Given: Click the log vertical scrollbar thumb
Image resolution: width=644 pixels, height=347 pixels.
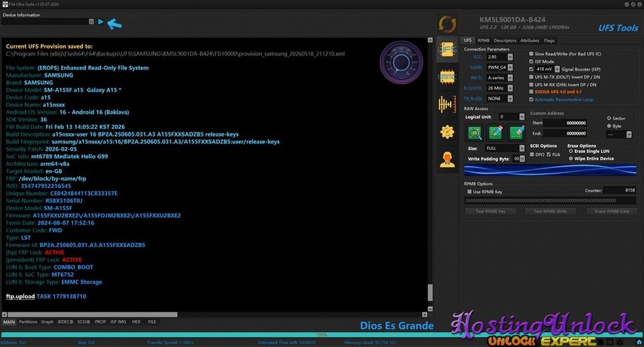Looking at the screenshot, I should (x=430, y=292).
